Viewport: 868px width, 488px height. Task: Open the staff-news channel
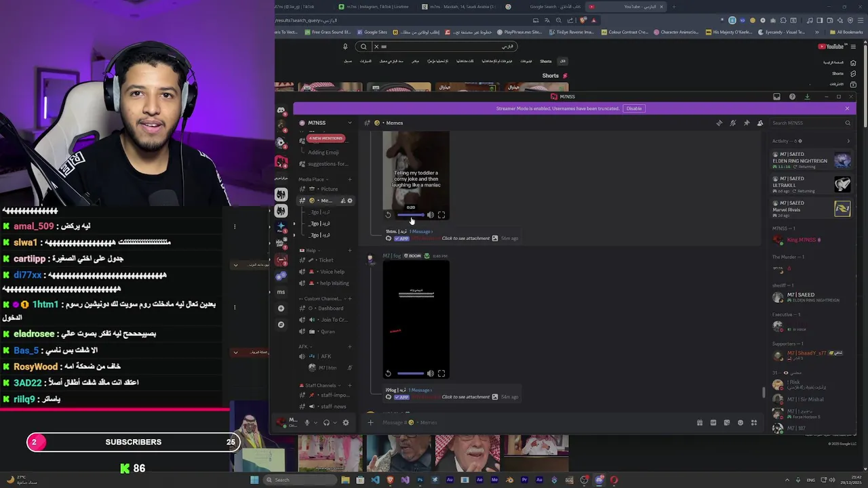pos(326,407)
